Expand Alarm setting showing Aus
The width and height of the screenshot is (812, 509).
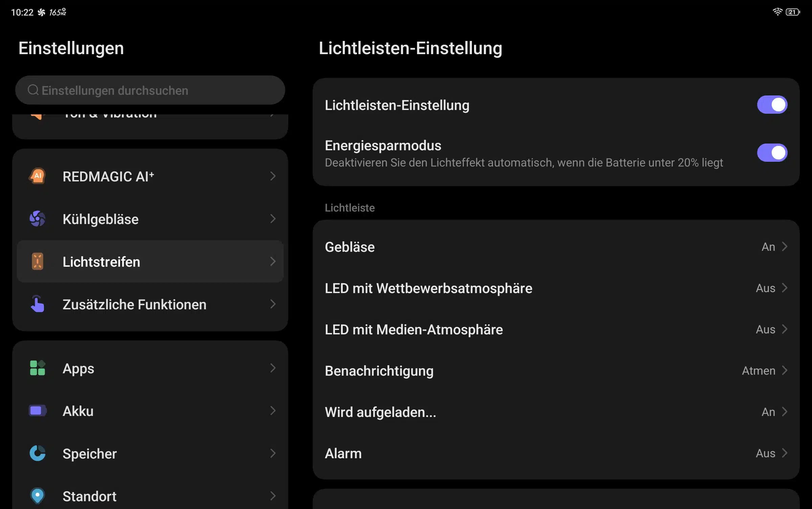[556, 453]
